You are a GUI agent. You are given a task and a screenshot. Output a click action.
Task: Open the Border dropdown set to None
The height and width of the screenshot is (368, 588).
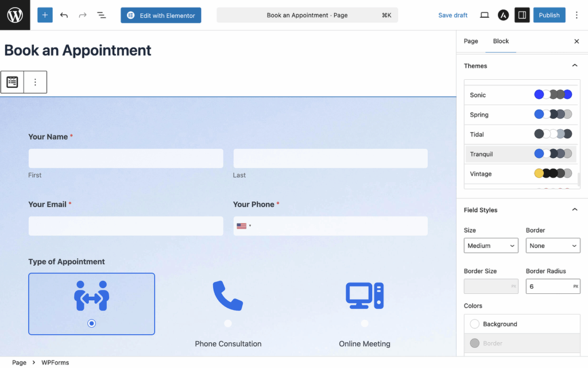click(x=552, y=245)
